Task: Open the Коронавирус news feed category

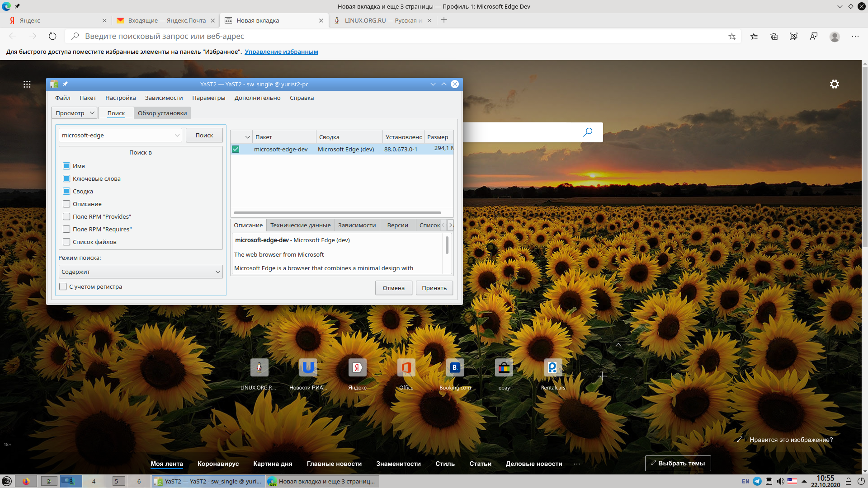Action: click(x=218, y=464)
